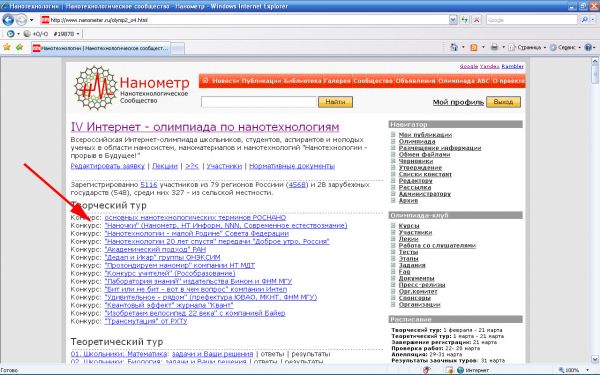Click the Stop loading red X icon
Viewport: 600px width, 375px height.
pos(476,20)
